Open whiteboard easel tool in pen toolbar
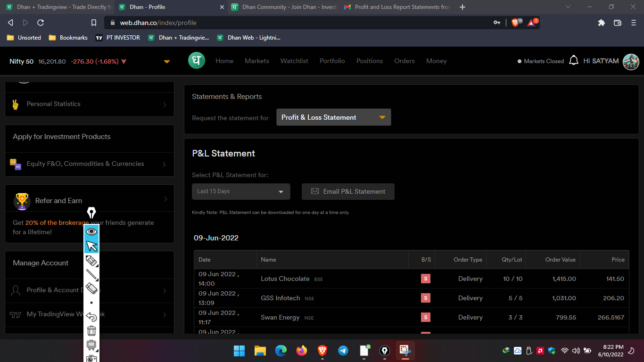 click(91, 345)
